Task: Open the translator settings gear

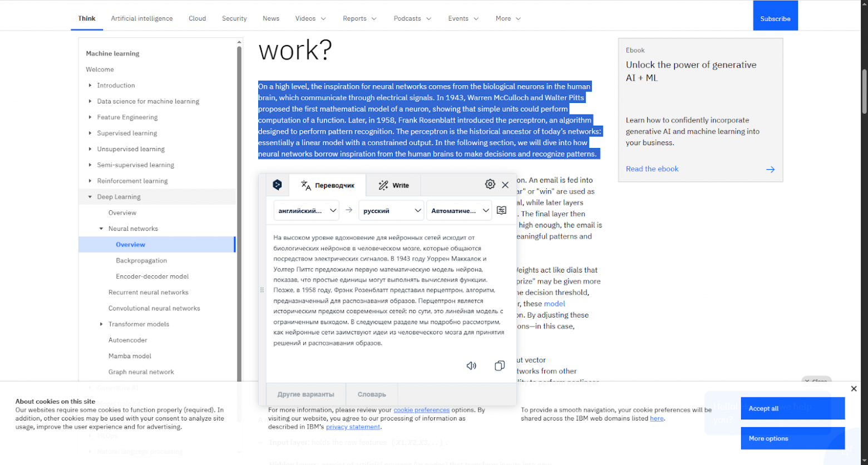Action: pos(490,184)
